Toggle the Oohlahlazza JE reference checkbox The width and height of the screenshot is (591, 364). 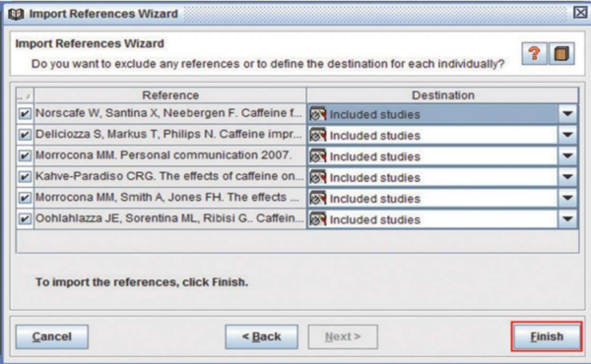point(25,218)
